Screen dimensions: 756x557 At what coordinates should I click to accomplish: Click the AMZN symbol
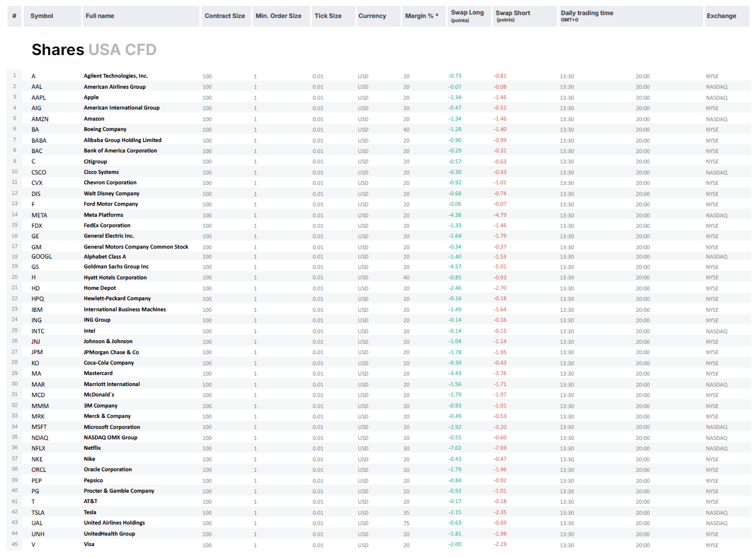coord(40,119)
